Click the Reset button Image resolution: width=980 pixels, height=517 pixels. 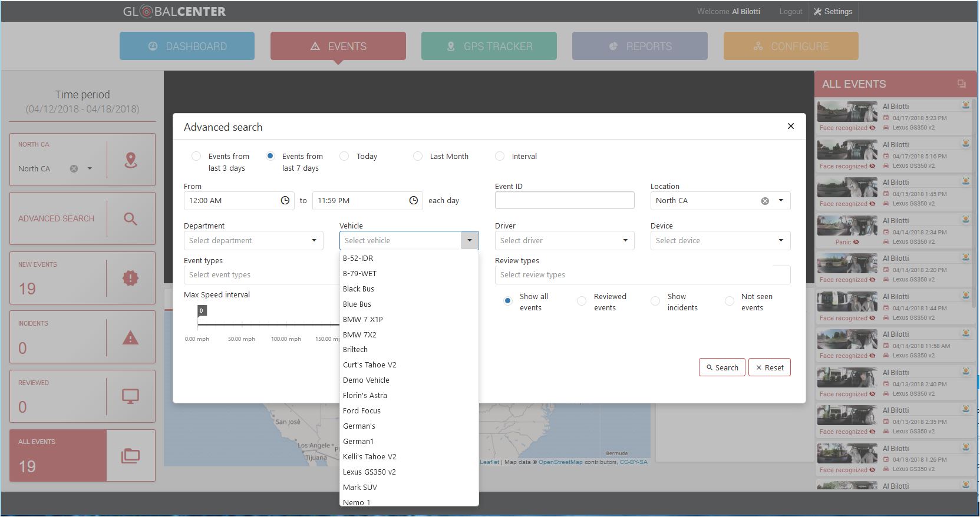(770, 367)
